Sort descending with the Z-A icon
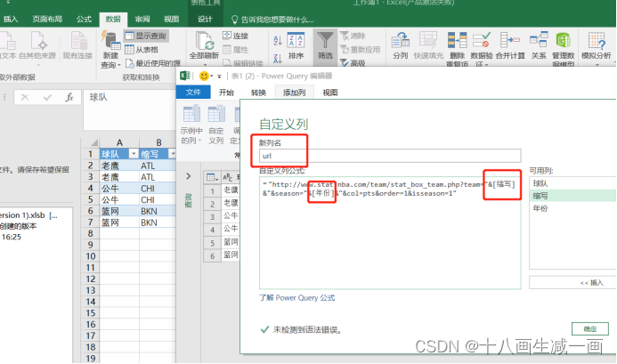617x364 pixels. (x=278, y=58)
